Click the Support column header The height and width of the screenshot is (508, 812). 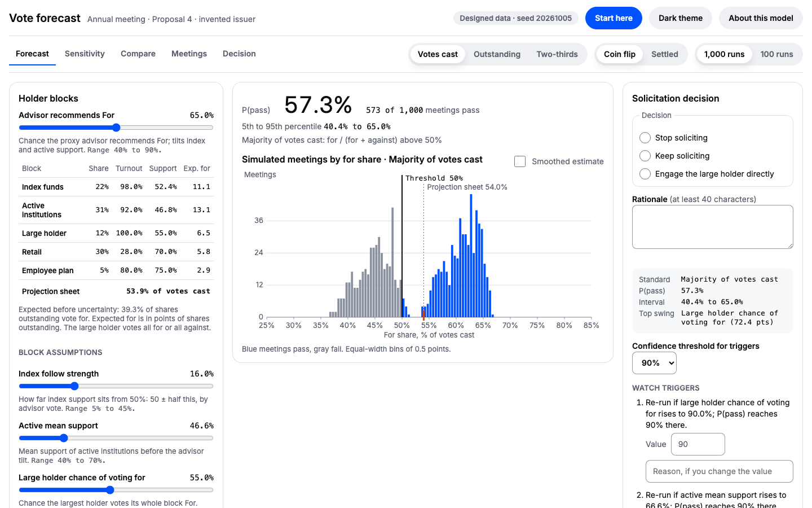pos(163,168)
